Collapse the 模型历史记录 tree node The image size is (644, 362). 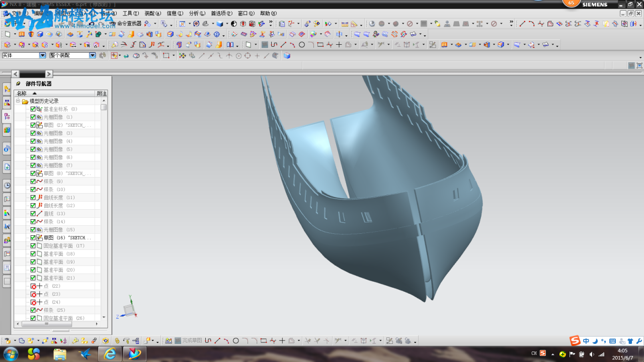pos(18,101)
